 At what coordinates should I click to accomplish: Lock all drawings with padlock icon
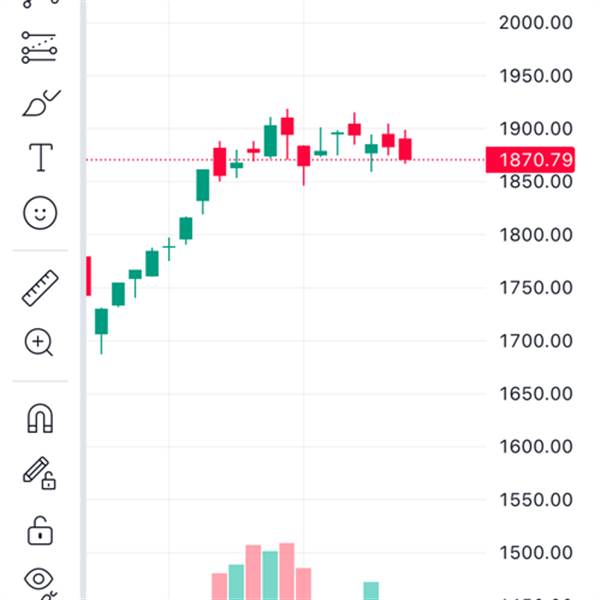(40, 529)
